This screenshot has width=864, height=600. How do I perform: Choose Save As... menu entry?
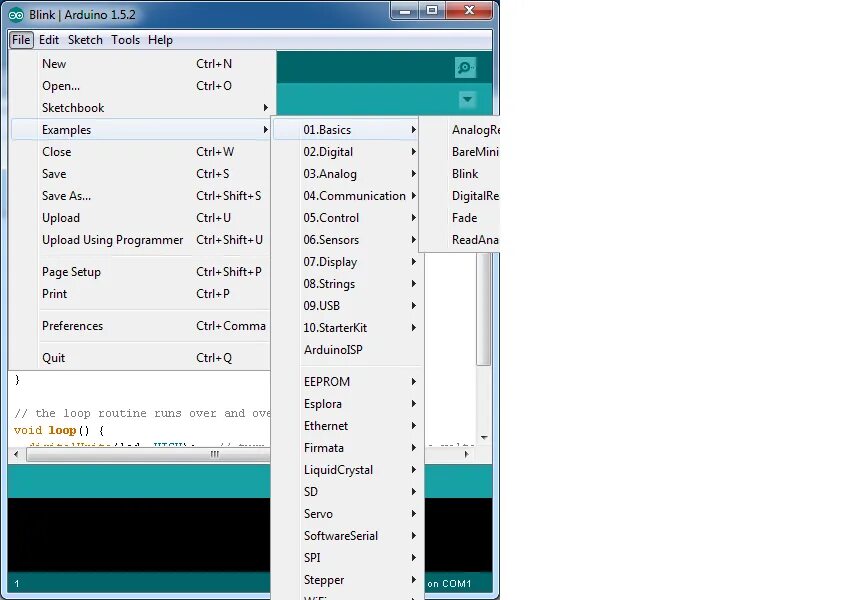point(141,196)
